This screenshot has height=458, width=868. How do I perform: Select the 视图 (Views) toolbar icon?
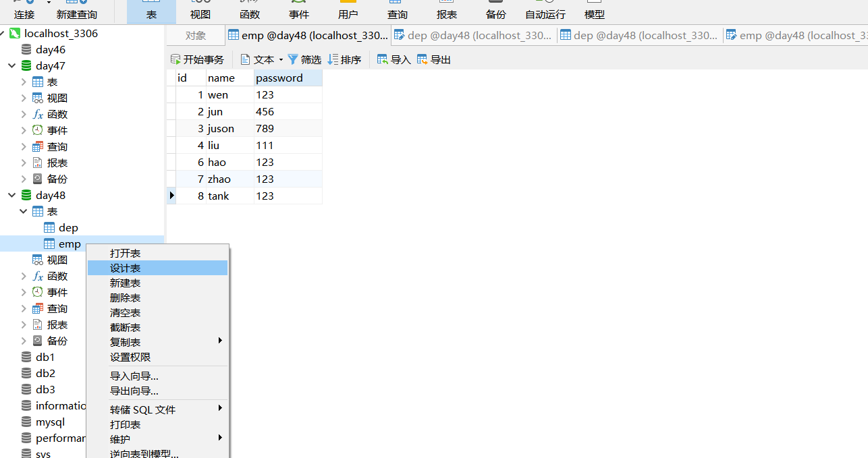[200, 11]
